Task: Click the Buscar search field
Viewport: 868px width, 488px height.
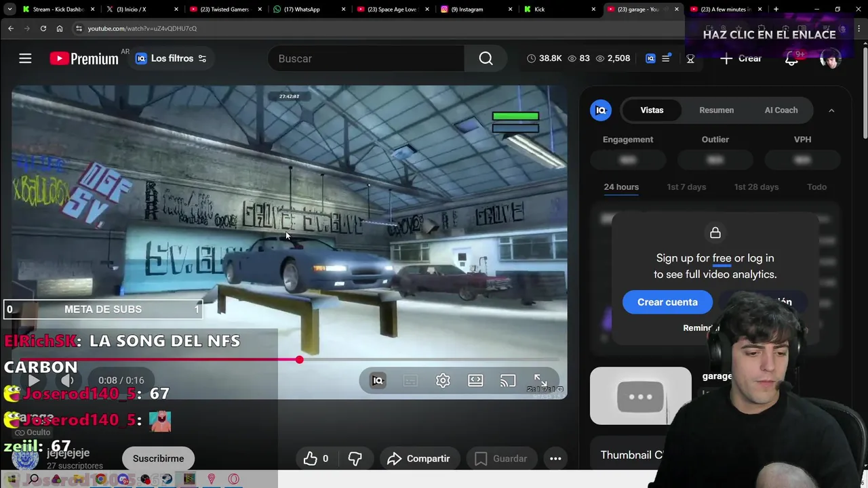Action: click(366, 58)
